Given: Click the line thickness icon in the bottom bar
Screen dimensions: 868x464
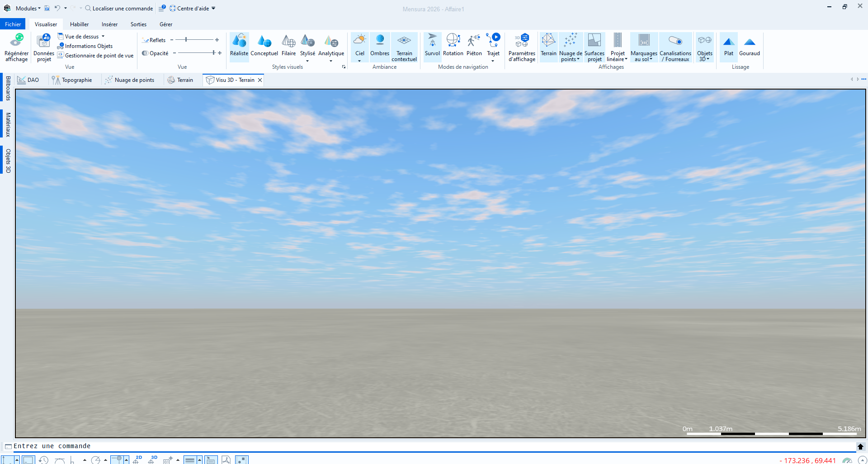Looking at the screenshot, I should [x=190, y=460].
